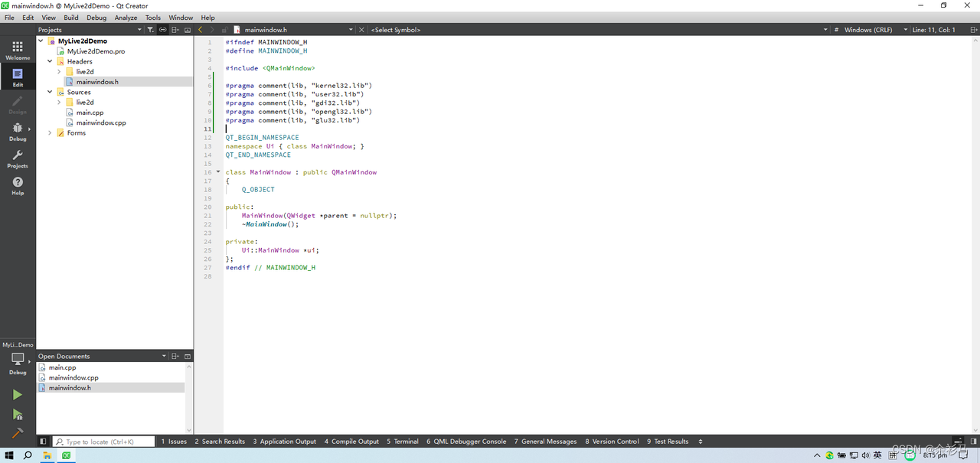Switch to Edit mode
980x463 pixels.
[x=18, y=77]
